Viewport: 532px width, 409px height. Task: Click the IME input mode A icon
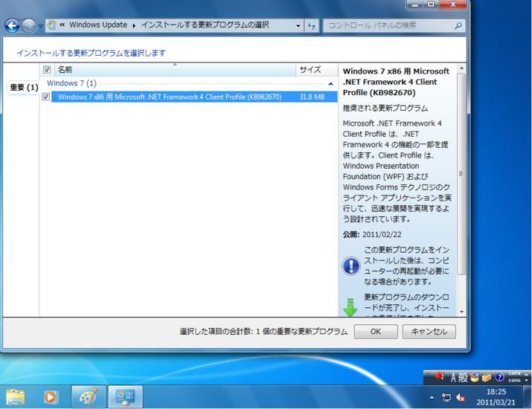click(x=453, y=377)
